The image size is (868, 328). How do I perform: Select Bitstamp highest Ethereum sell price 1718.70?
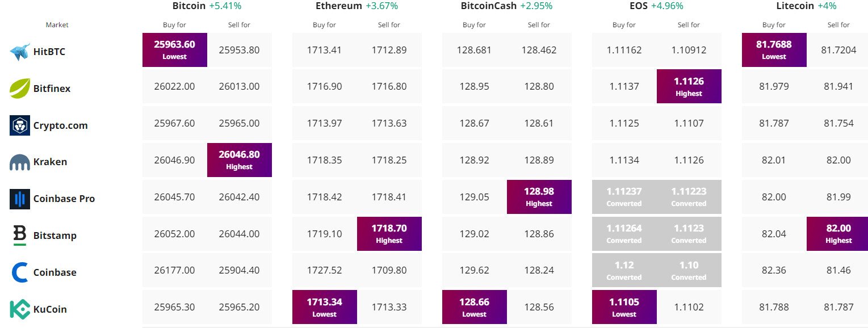(x=389, y=234)
